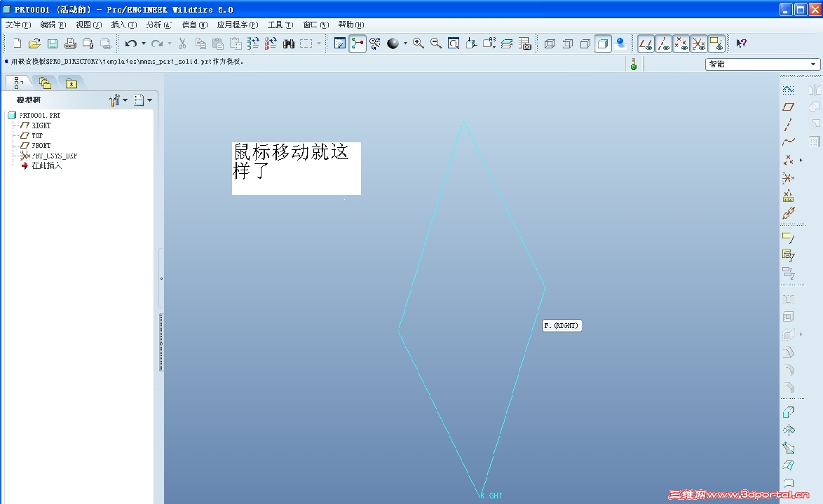
Task: Click the shaded sphere model color appearance icon
Action: (x=393, y=43)
